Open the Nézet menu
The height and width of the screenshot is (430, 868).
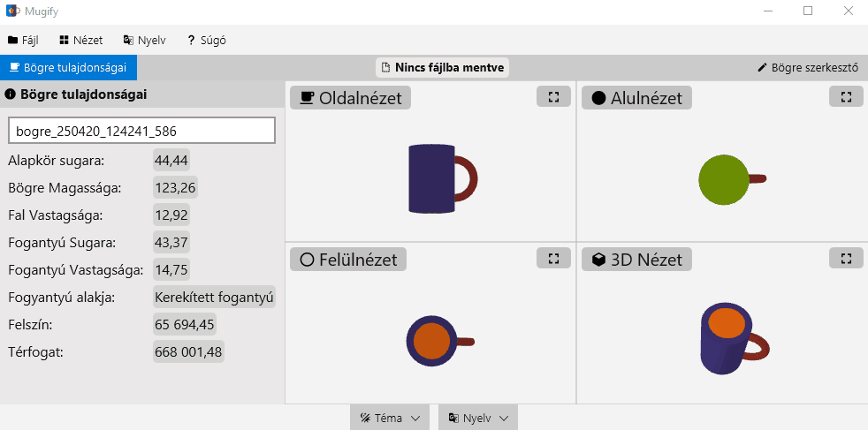[81, 40]
